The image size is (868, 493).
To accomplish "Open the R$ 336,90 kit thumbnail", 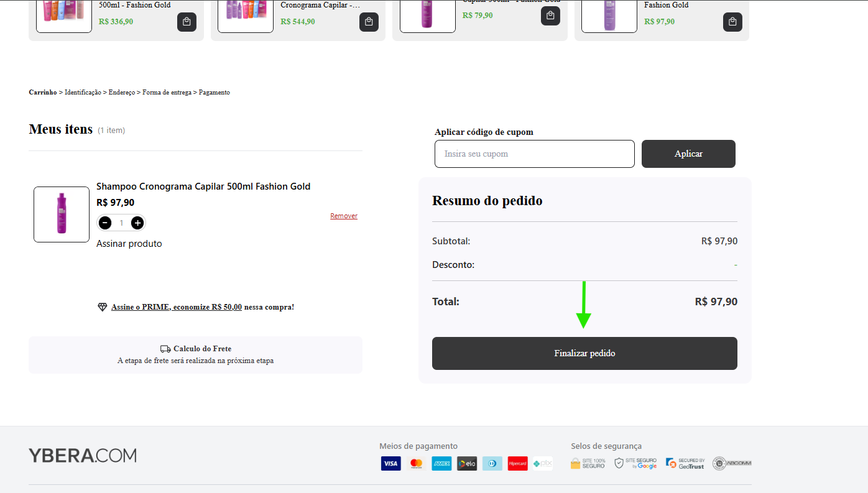I will tap(64, 15).
